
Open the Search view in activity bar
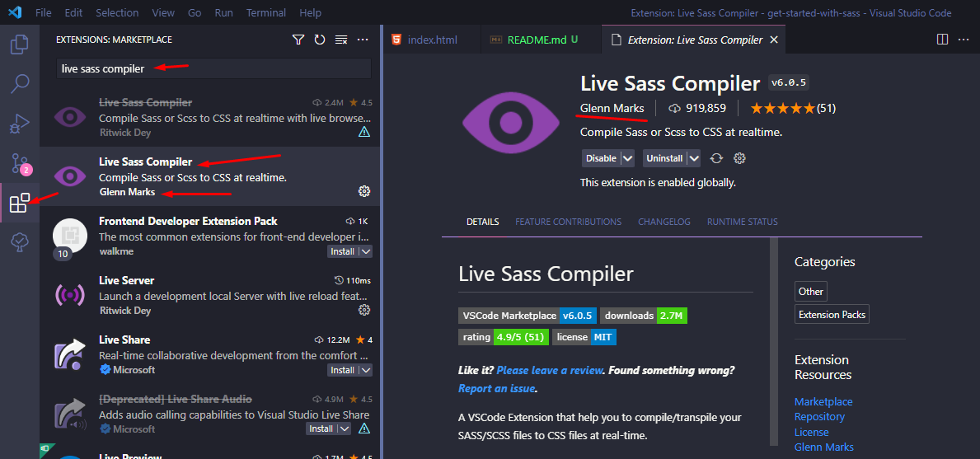(x=20, y=84)
